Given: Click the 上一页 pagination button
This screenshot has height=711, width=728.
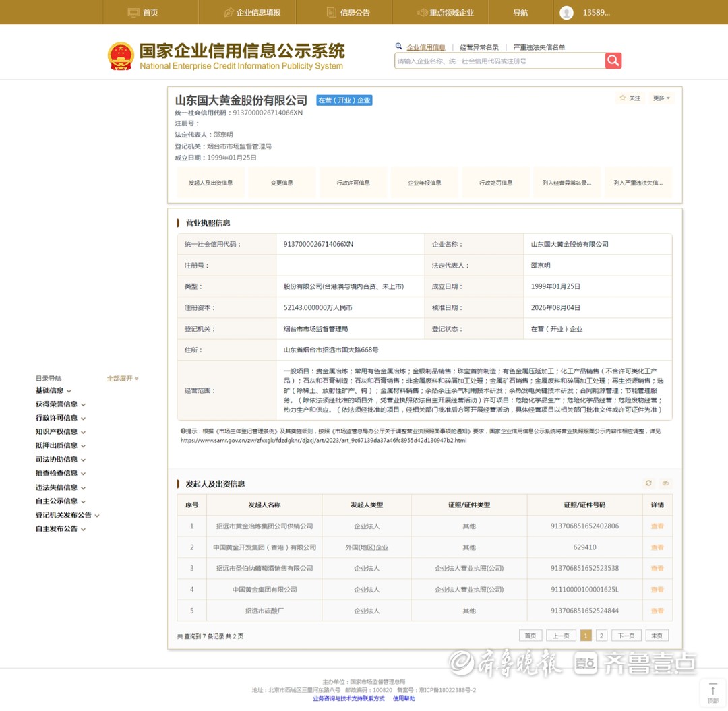Looking at the screenshot, I should click(x=561, y=636).
